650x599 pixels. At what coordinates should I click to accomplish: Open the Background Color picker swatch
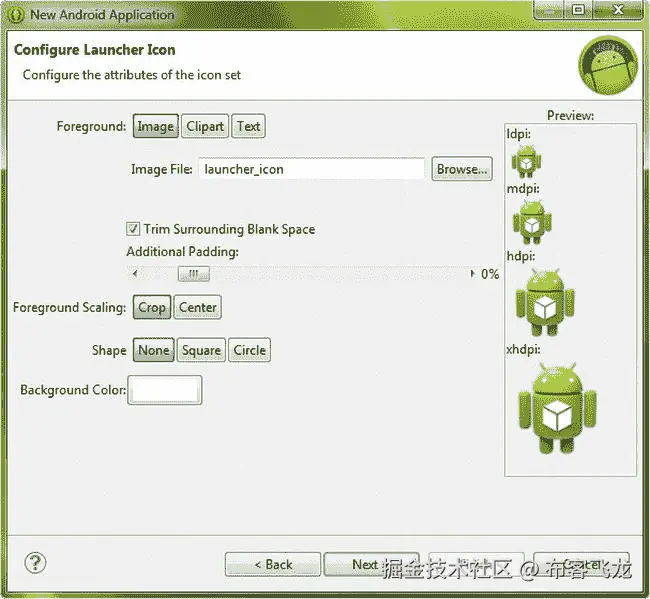click(165, 390)
